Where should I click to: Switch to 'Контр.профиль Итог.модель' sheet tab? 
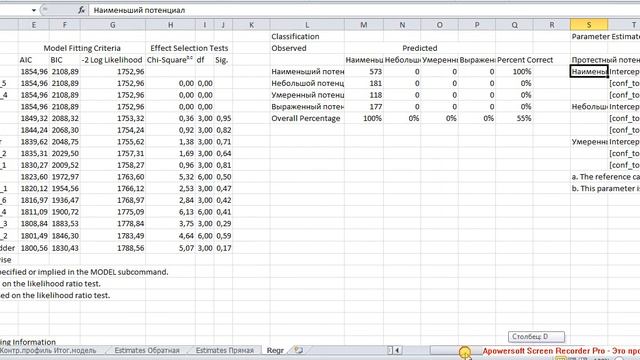(48, 350)
